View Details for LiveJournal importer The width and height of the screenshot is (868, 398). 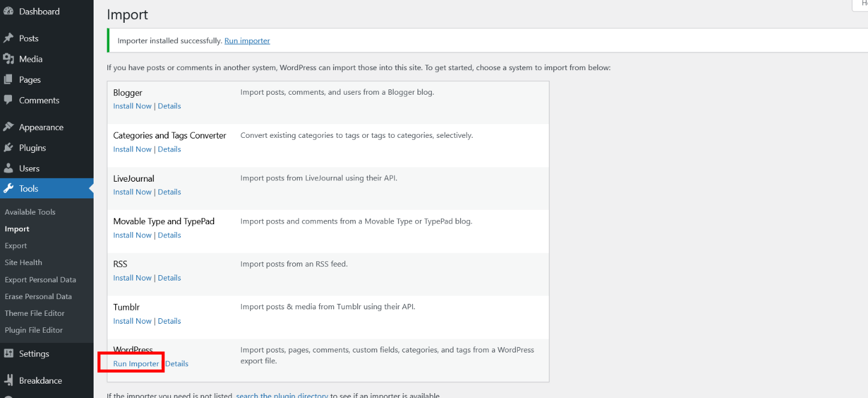coord(169,192)
